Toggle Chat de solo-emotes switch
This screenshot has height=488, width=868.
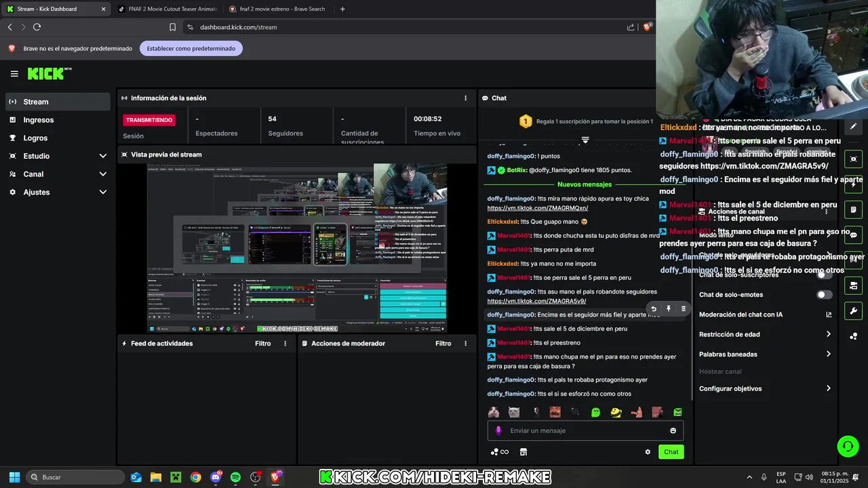click(824, 295)
